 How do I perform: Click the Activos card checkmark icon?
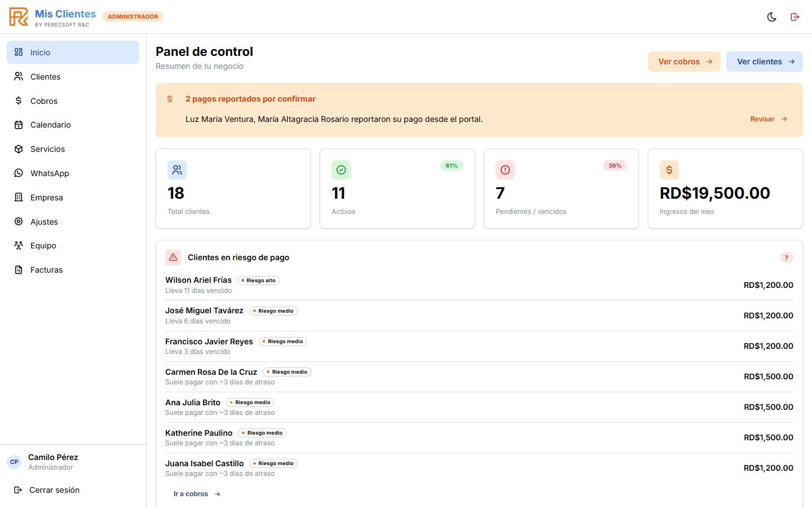[341, 170]
